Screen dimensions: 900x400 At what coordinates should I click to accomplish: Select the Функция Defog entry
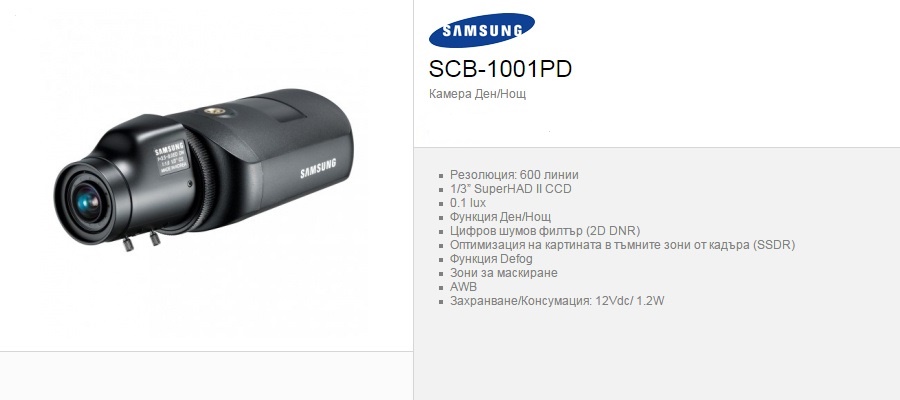pyautogui.click(x=491, y=259)
